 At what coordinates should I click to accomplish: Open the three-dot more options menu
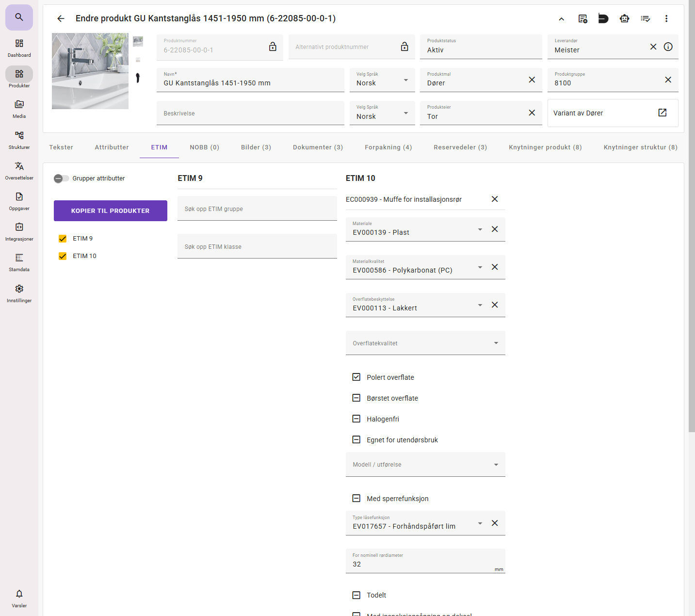point(666,18)
